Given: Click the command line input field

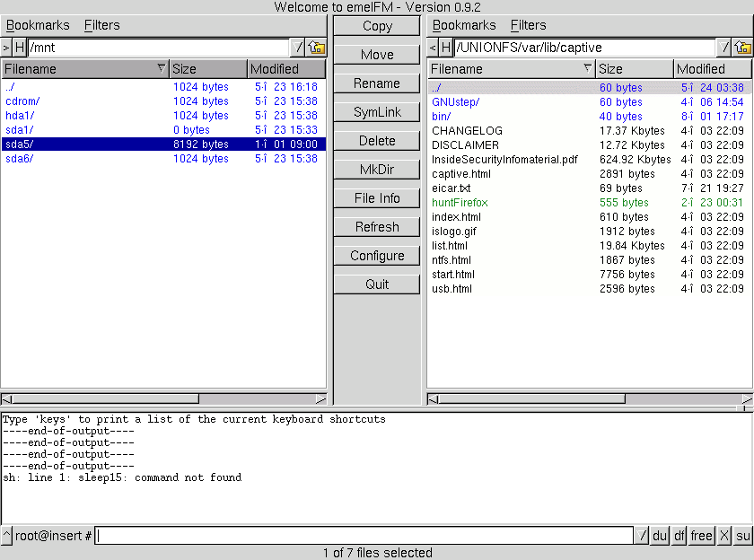Looking at the screenshot, I should pyautogui.click(x=364, y=536).
